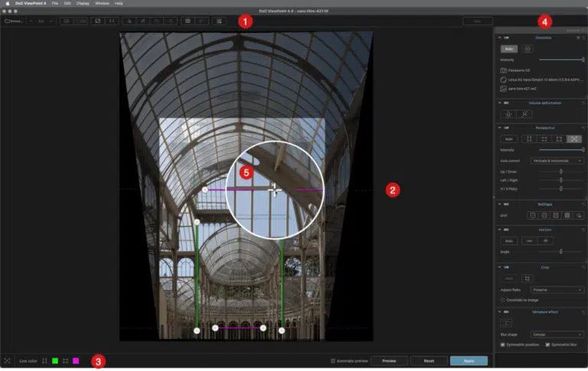Click the green vertical line color swatch
The image size is (588, 371).
(x=55, y=361)
